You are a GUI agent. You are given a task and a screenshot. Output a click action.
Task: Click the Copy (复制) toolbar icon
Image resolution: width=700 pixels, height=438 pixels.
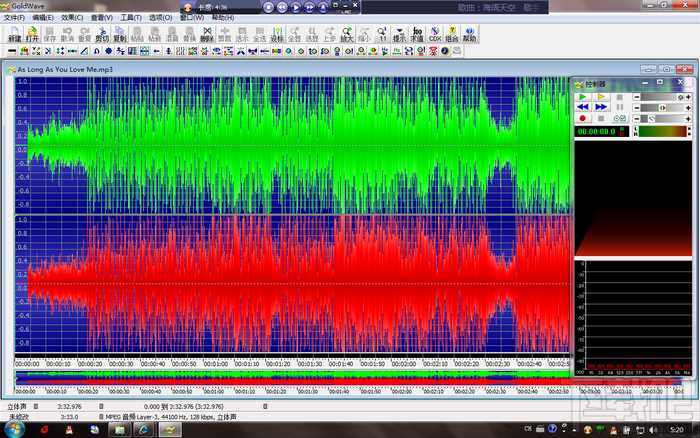[x=119, y=34]
